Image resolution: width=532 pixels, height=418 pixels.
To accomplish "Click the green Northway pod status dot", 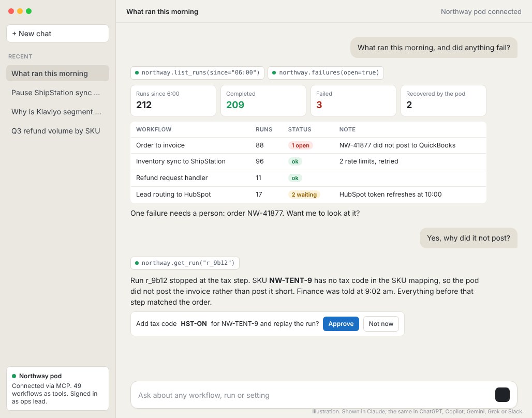I will coord(14,376).
